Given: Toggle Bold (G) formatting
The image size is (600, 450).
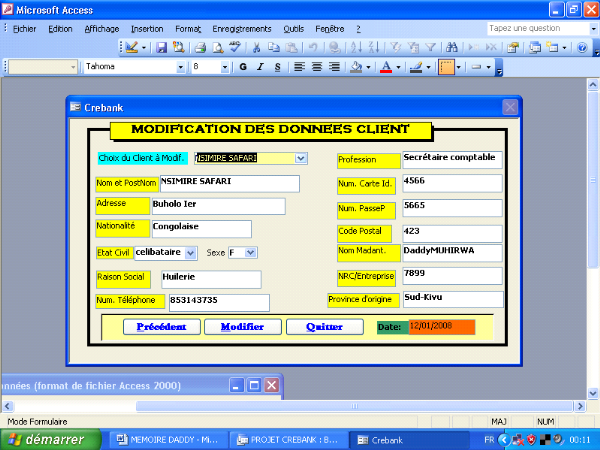Looking at the screenshot, I should tap(243, 67).
